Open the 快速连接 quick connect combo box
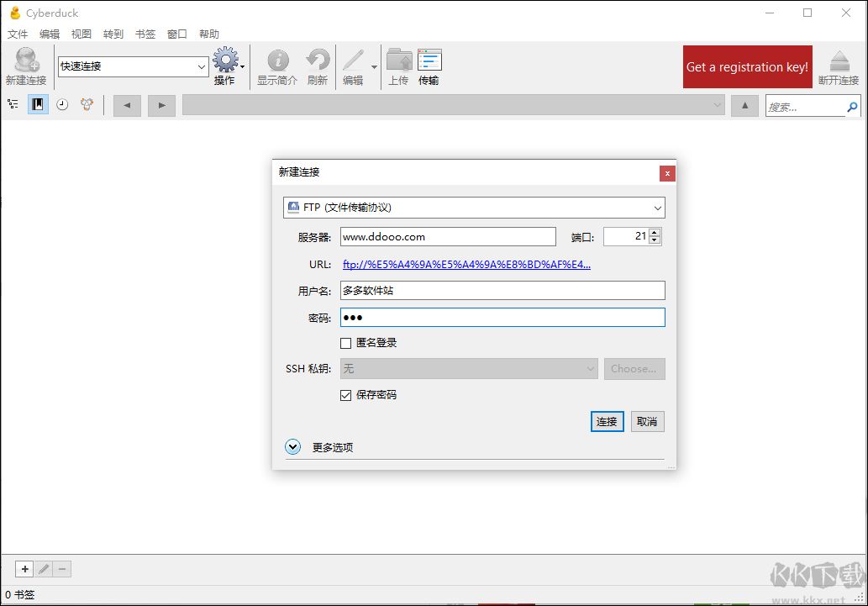This screenshot has width=868, height=606. point(133,66)
